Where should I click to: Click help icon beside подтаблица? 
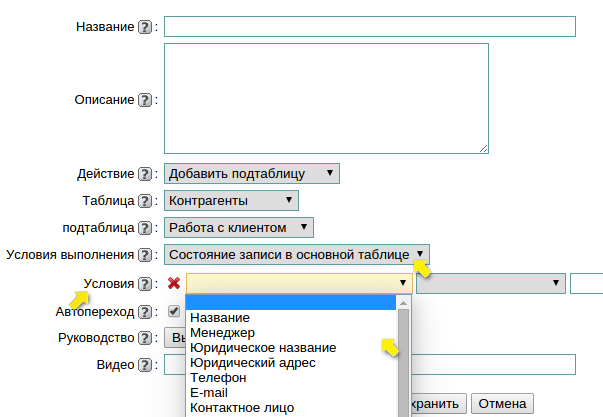point(145,228)
